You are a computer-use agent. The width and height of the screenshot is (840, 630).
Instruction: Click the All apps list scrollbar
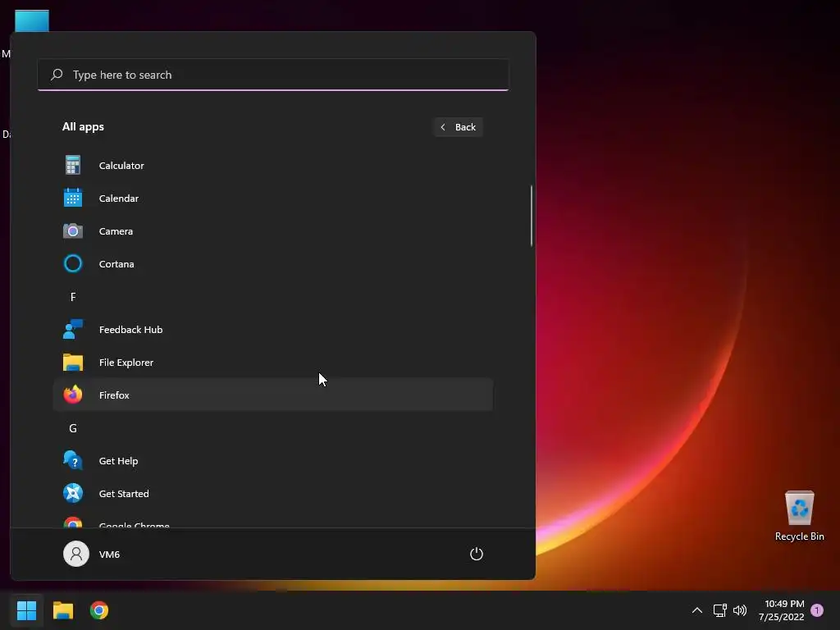pos(532,216)
